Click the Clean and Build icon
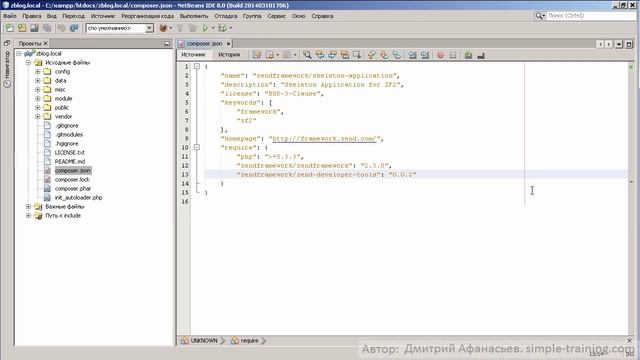 (193, 28)
